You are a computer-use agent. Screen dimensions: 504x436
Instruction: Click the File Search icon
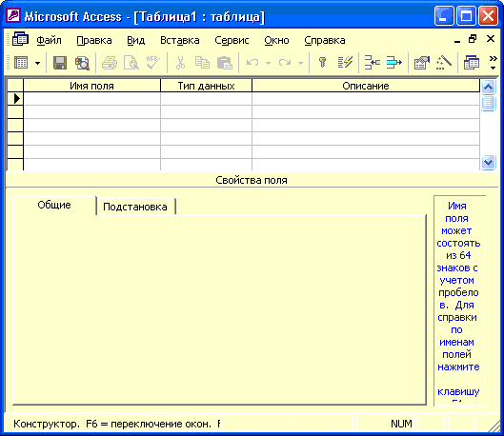(82, 63)
